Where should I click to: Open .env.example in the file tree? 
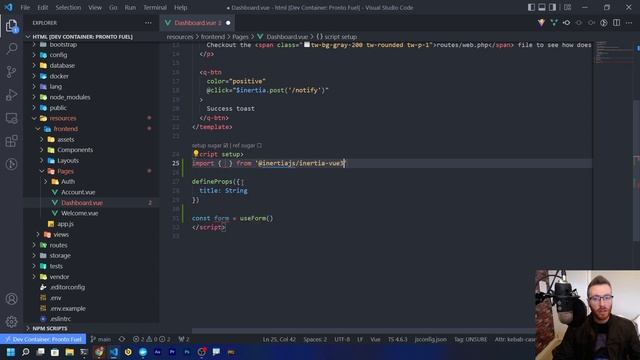[68, 309]
